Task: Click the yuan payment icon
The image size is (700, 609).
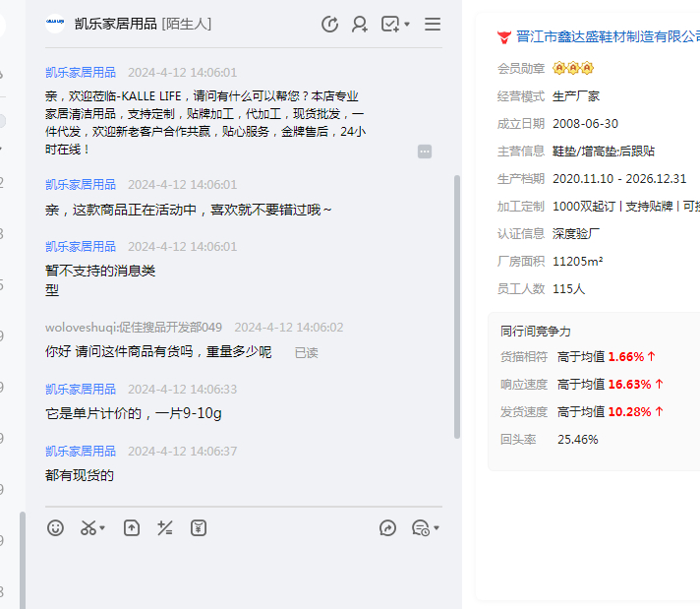Action: point(199,528)
